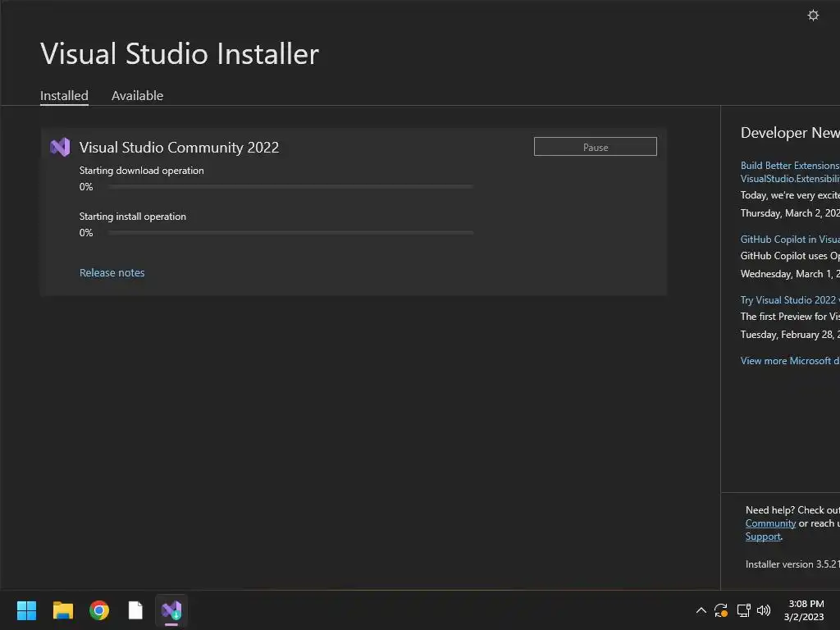The height and width of the screenshot is (630, 840).
Task: Click the Tuesday, February 28 news date
Action: [x=790, y=335]
